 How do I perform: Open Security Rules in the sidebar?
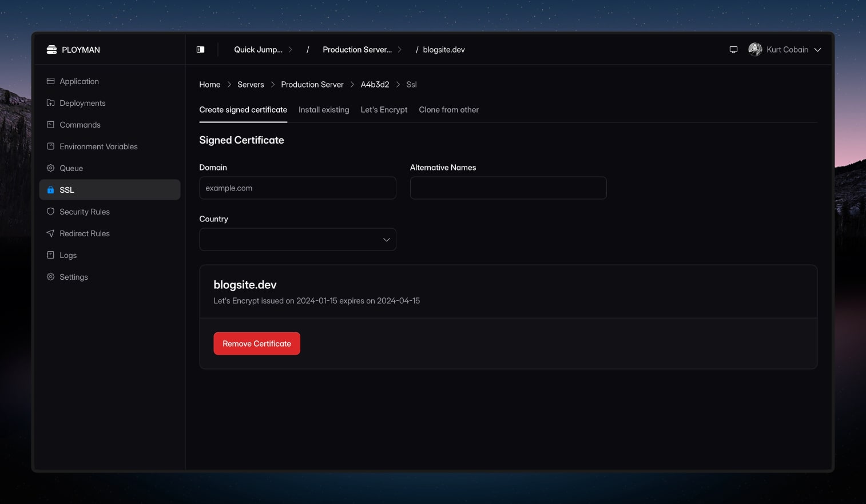coord(110,212)
